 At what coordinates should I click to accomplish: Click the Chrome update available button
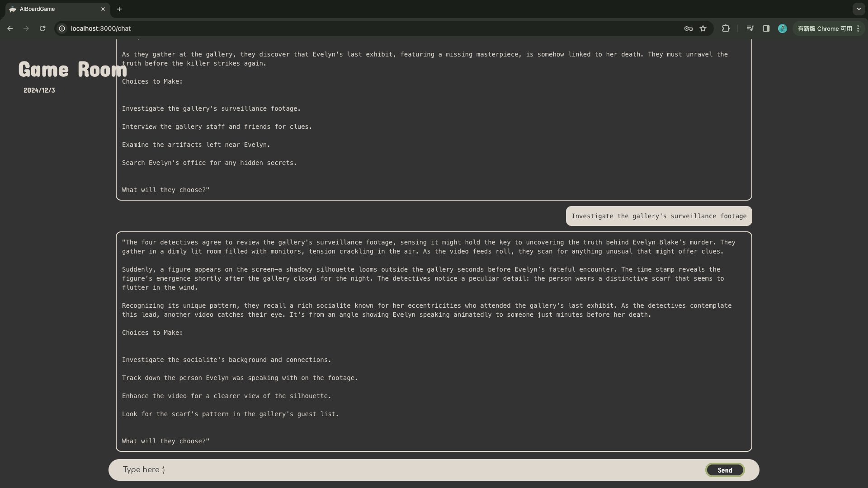pyautogui.click(x=825, y=28)
